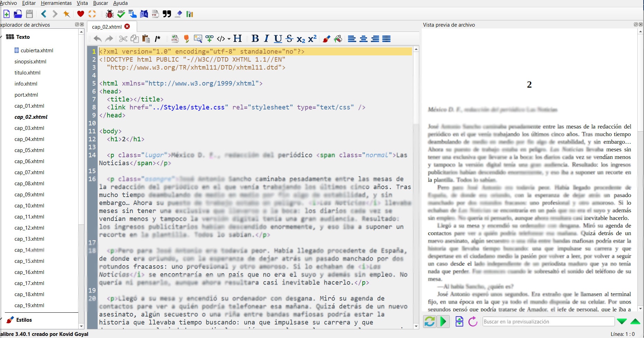Viewport: 644px width, 338px height.
Task: Click the orange tulip icon
Action: click(x=187, y=39)
